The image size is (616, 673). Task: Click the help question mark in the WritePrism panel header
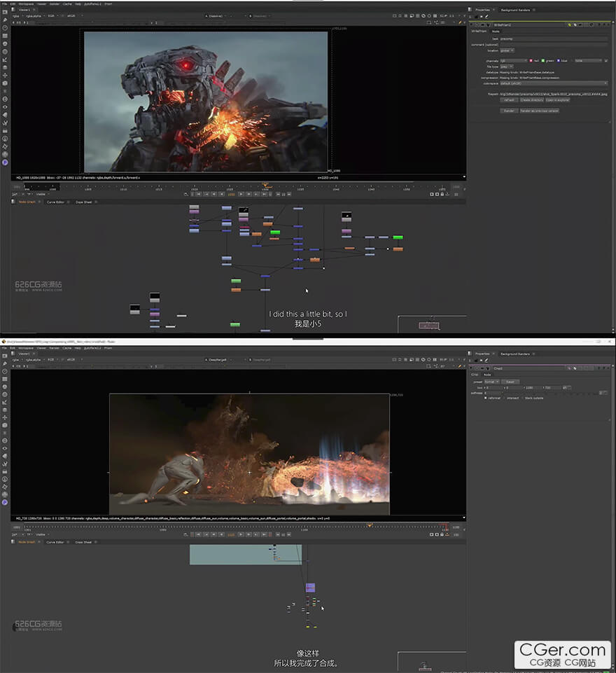coord(599,25)
